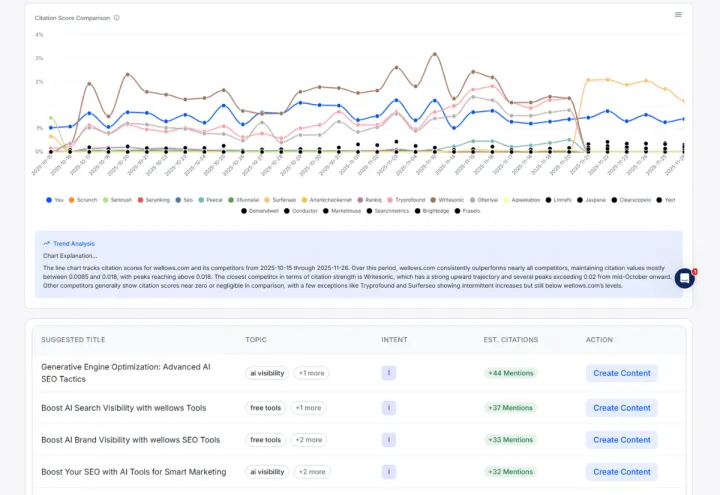Toggle the Rankiq legend entry
This screenshot has width=720, height=495.
pyautogui.click(x=369, y=200)
